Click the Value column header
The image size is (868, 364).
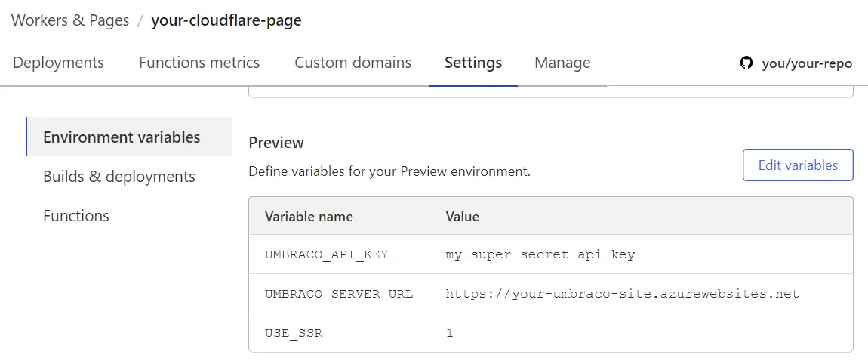462,217
